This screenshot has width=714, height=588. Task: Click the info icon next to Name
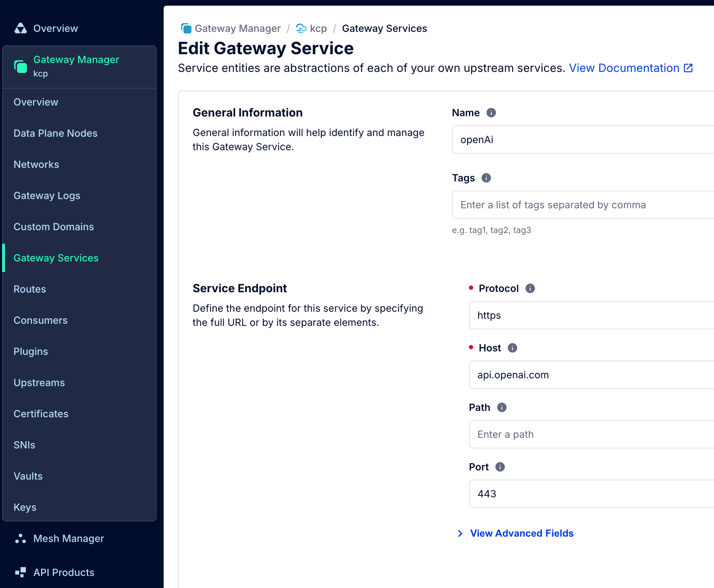coord(491,113)
